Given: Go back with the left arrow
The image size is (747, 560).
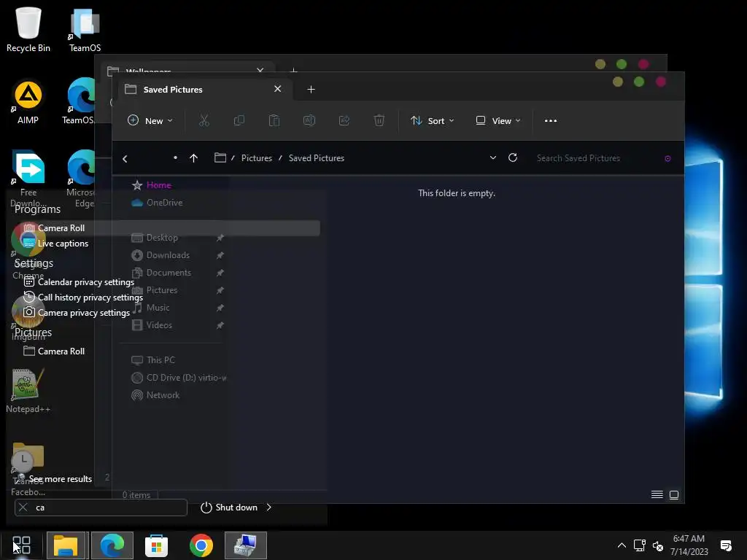Looking at the screenshot, I should click(x=125, y=158).
